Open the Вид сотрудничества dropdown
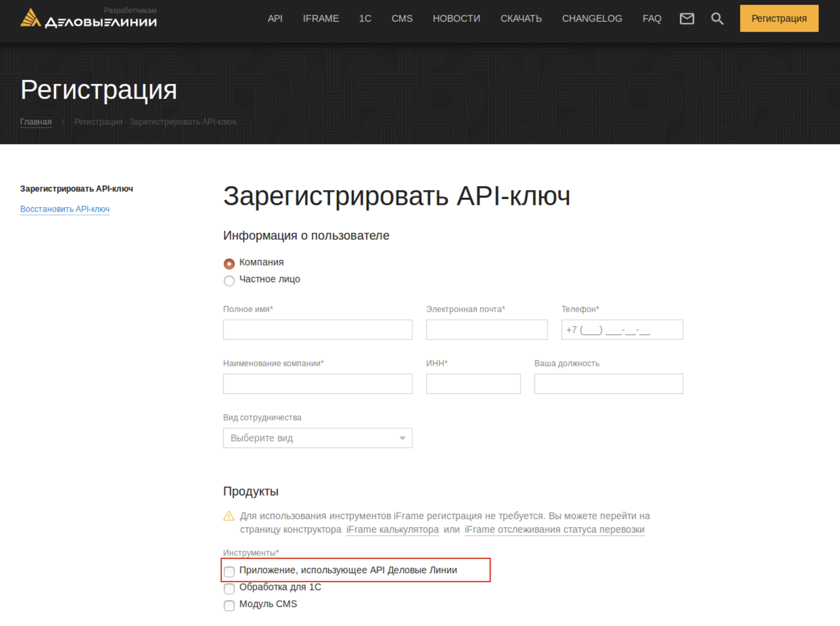Viewport: 840px width, 626px height. point(317,438)
